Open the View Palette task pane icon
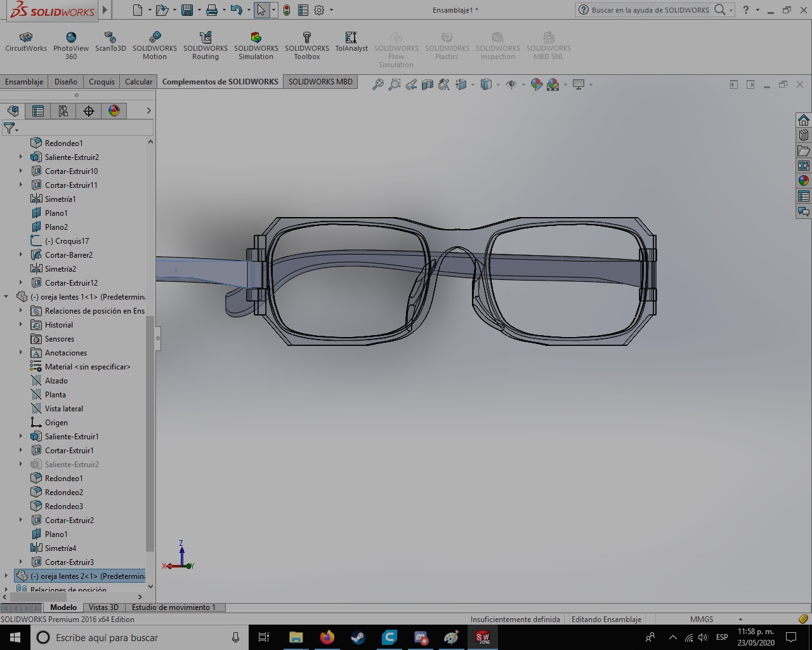This screenshot has width=812, height=650. click(x=804, y=166)
